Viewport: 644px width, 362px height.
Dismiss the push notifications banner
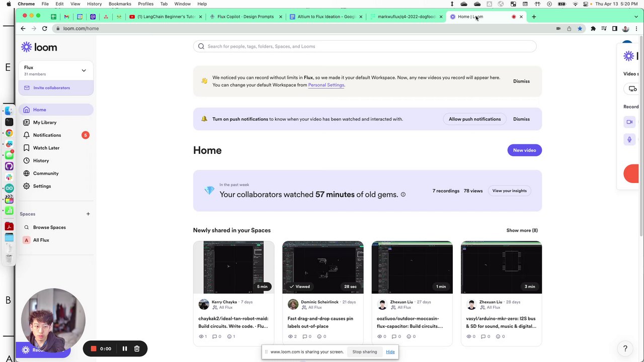point(521,119)
